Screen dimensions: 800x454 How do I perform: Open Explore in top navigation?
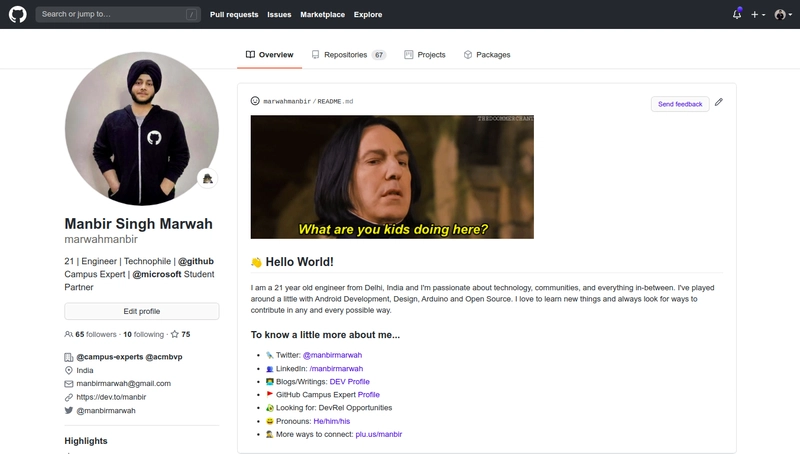[x=368, y=15]
